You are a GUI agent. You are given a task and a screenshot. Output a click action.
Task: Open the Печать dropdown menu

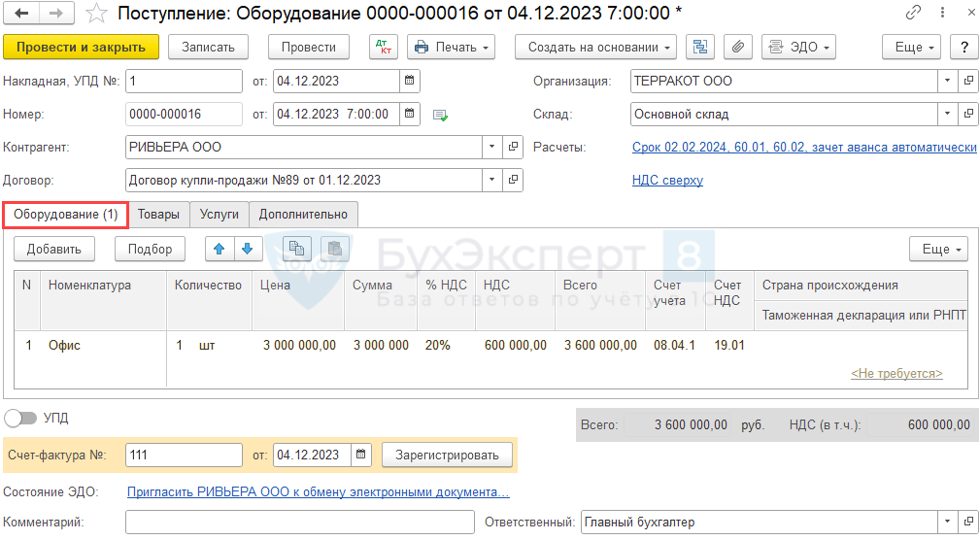click(452, 47)
